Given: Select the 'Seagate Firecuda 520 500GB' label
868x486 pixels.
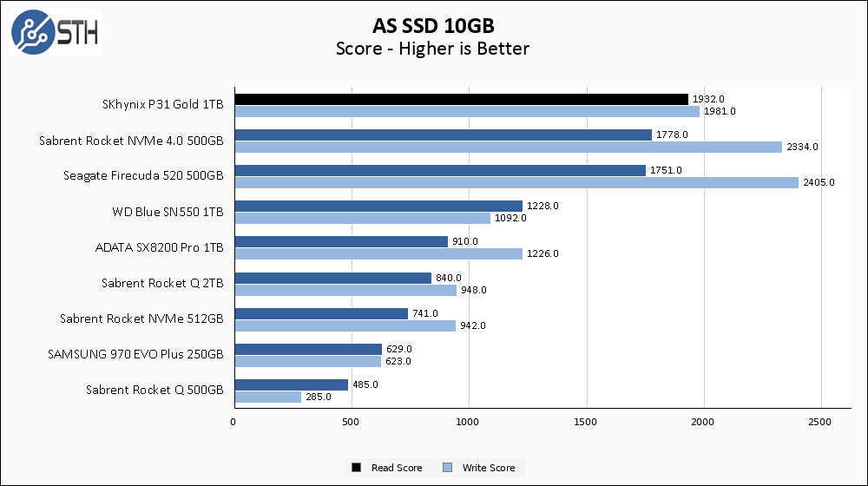Looking at the screenshot, I should [x=143, y=176].
